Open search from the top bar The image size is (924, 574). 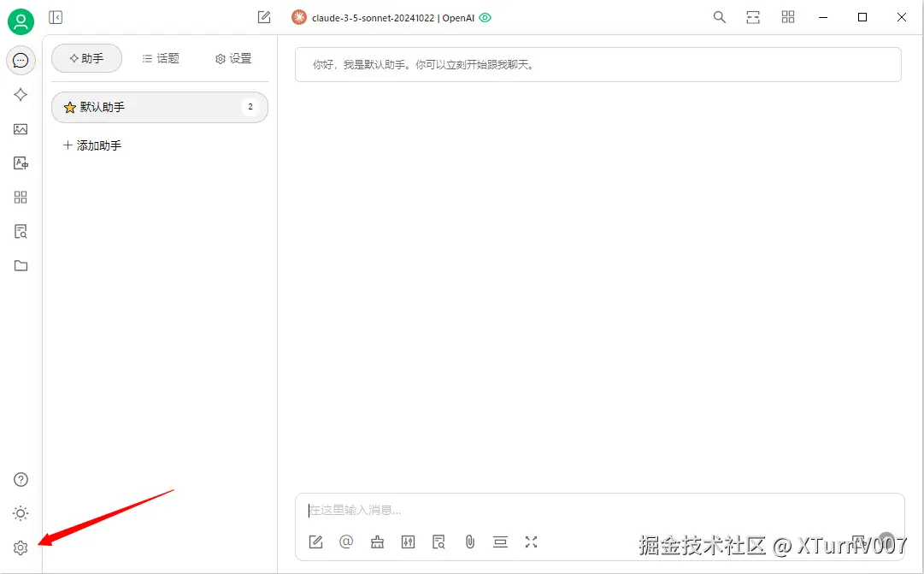(719, 17)
